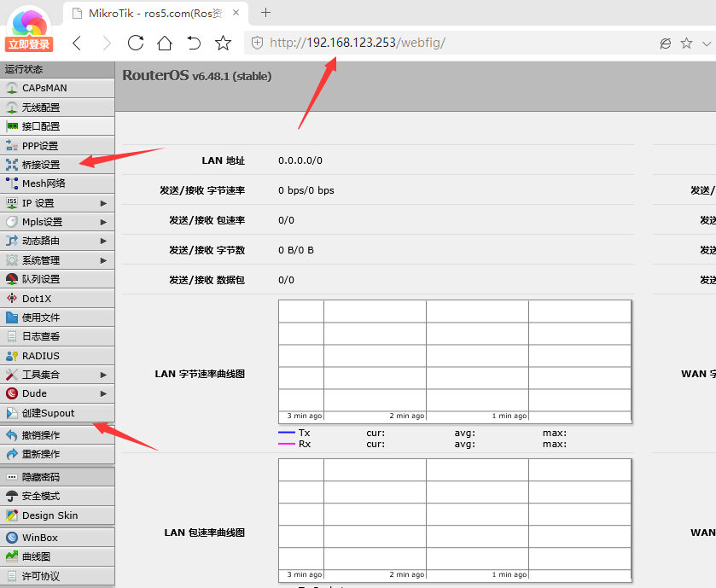This screenshot has height=588, width=716.
Task: Expand Dude submenu arrow
Action: (x=103, y=393)
